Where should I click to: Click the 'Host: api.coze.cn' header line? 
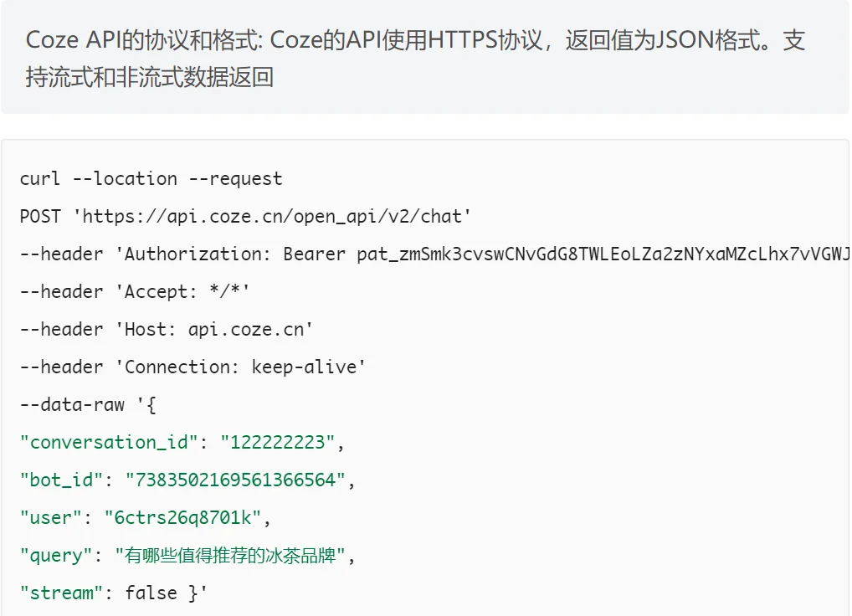(x=167, y=329)
